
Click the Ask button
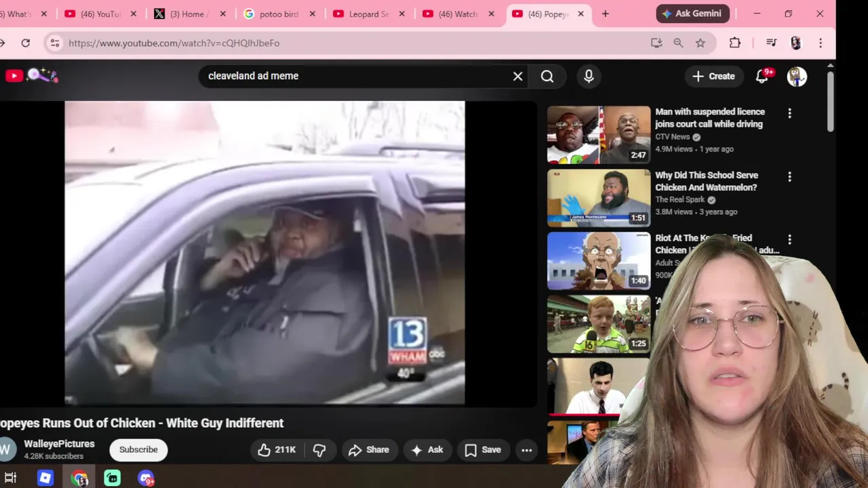[427, 449]
